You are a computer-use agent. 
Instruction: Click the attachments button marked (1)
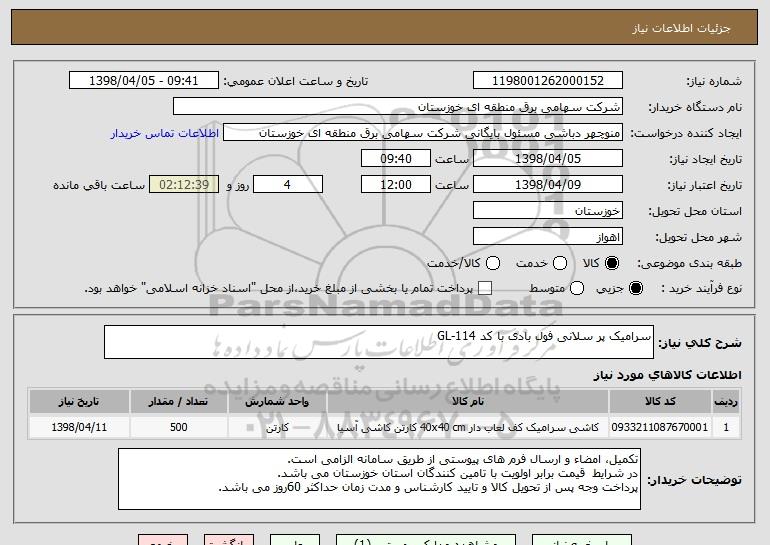426,540
